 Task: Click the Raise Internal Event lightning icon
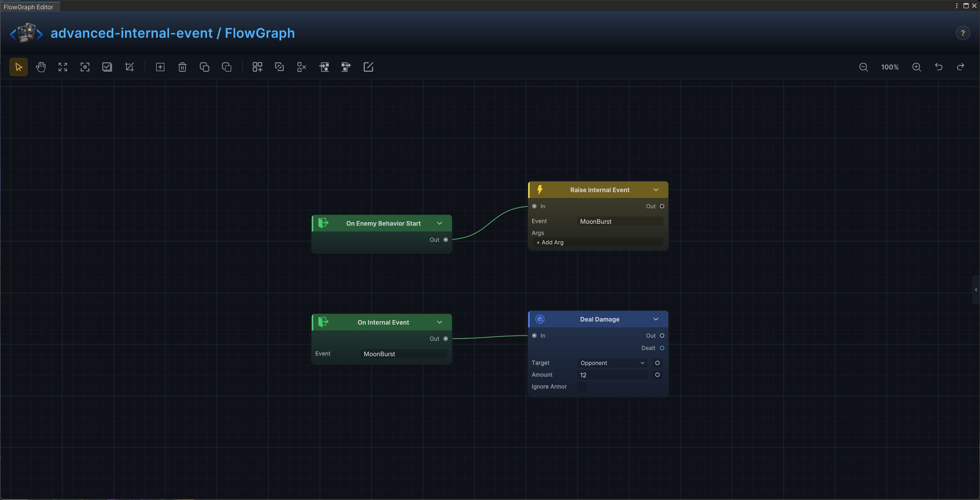pyautogui.click(x=540, y=190)
